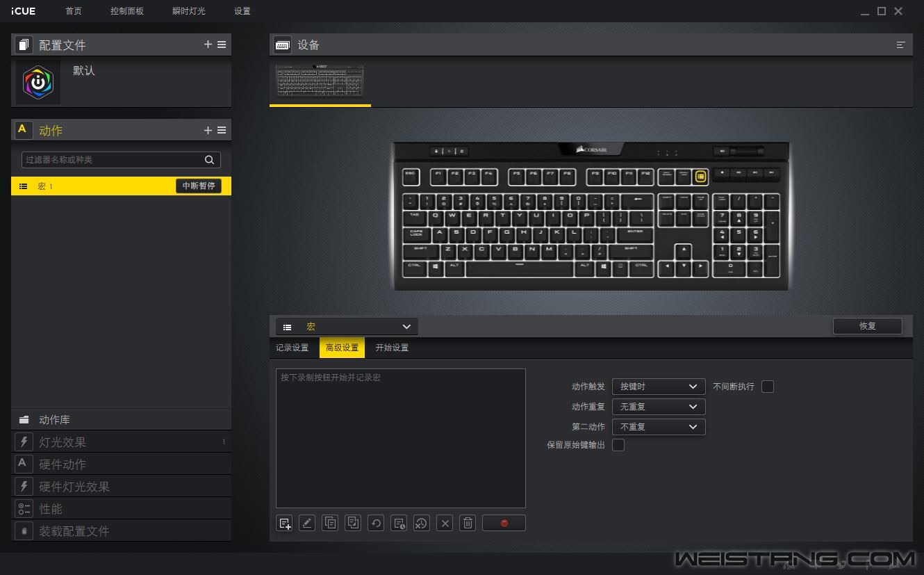The height and width of the screenshot is (575, 924).
Task: Click the circular undo arrow icon
Action: (x=376, y=524)
